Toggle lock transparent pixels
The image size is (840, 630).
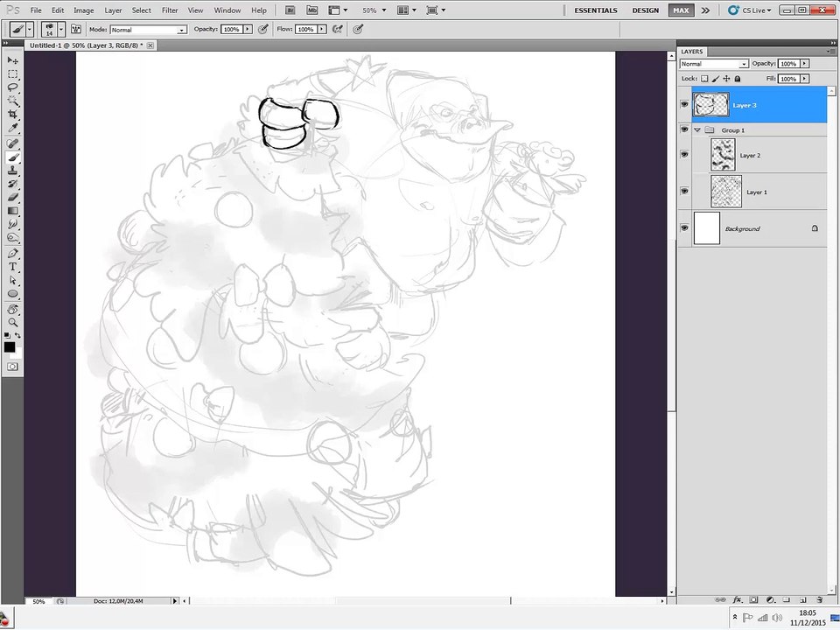pos(704,79)
